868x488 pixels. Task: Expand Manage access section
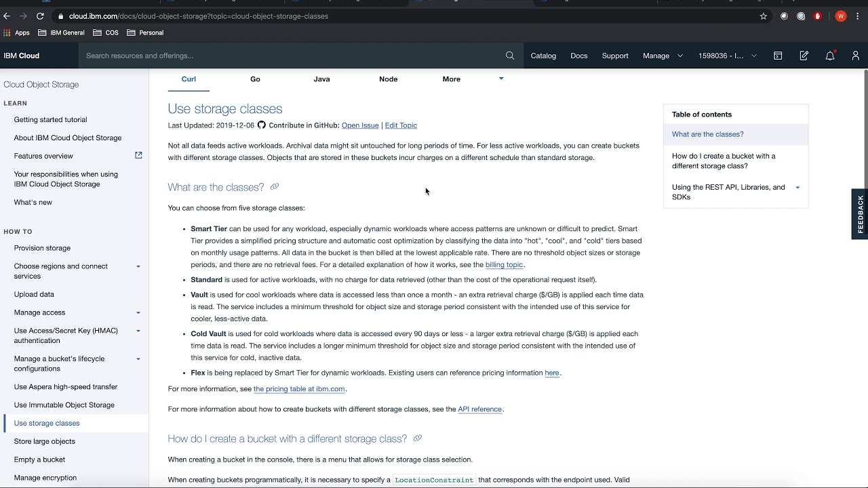(x=138, y=312)
